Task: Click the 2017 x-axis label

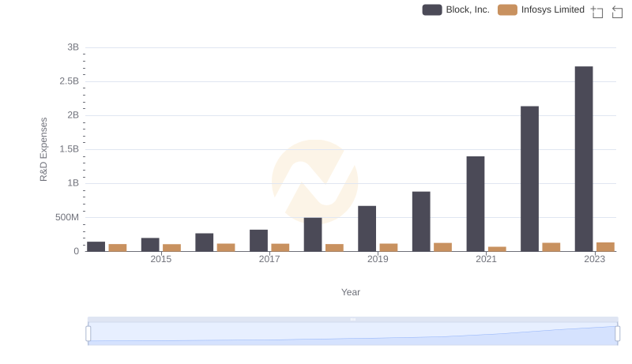Action: coord(269,259)
